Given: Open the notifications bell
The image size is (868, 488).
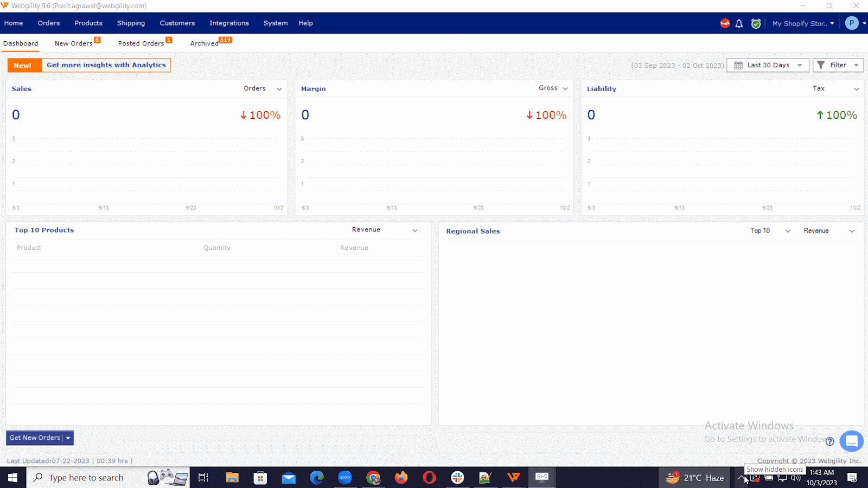Looking at the screenshot, I should [x=739, y=23].
